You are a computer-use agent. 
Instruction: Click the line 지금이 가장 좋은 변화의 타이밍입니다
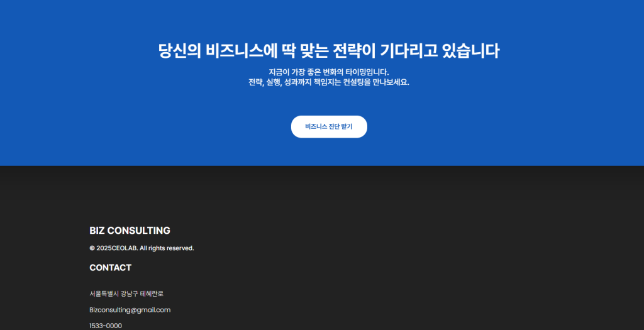[328, 72]
